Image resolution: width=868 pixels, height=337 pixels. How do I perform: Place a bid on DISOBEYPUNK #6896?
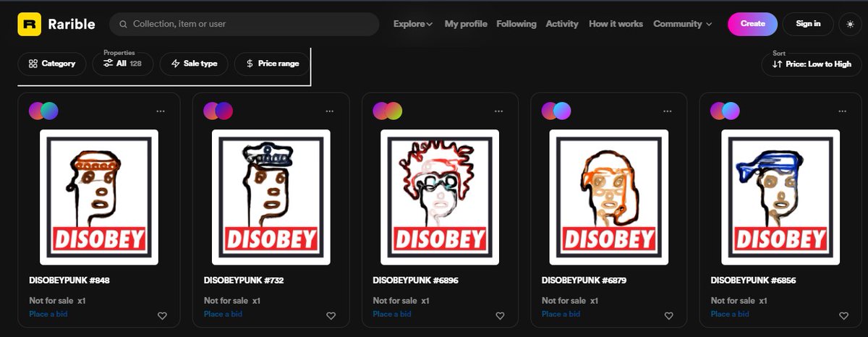pos(392,314)
